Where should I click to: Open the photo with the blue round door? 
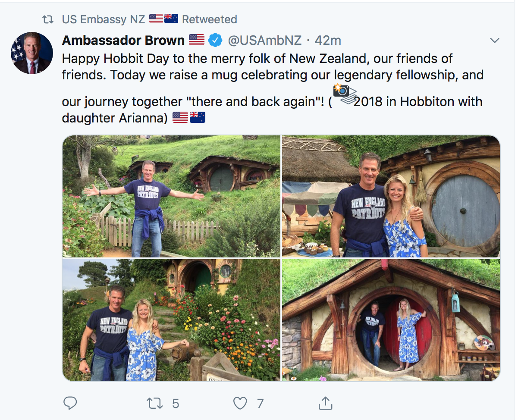(x=391, y=196)
